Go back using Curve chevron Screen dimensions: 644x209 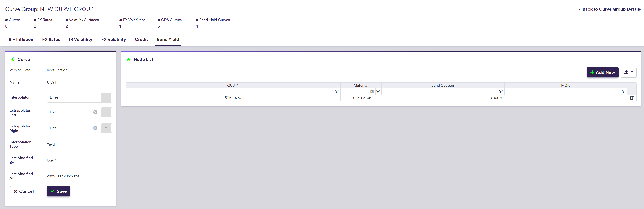pyautogui.click(x=13, y=59)
